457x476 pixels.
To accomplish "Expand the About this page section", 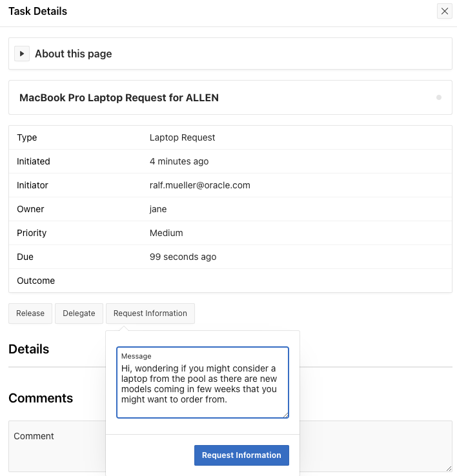I will tap(22, 54).
